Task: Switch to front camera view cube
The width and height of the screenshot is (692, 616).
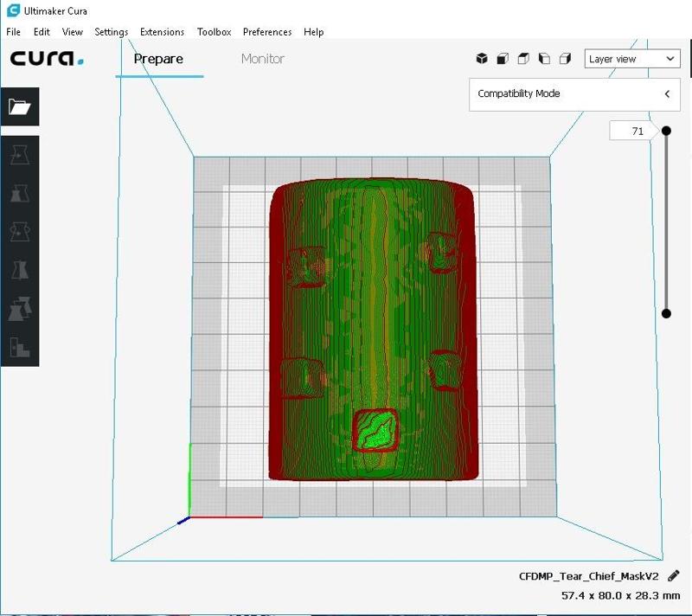Action: [503, 59]
